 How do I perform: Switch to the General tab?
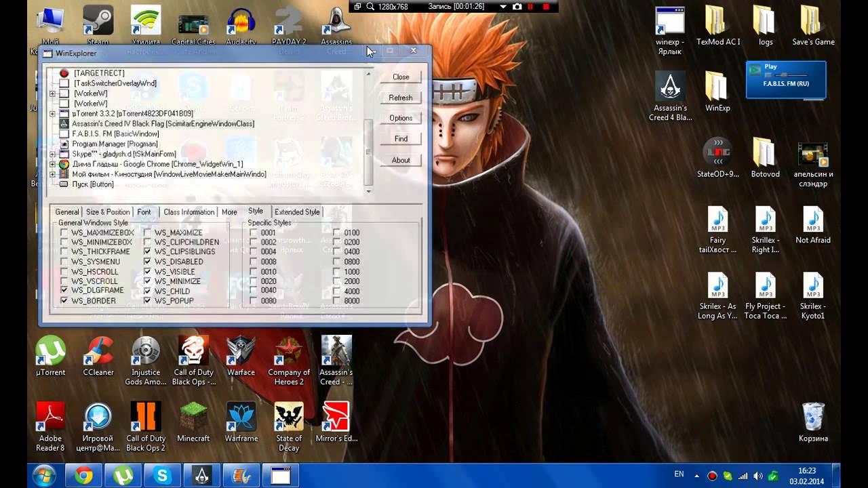tap(67, 212)
